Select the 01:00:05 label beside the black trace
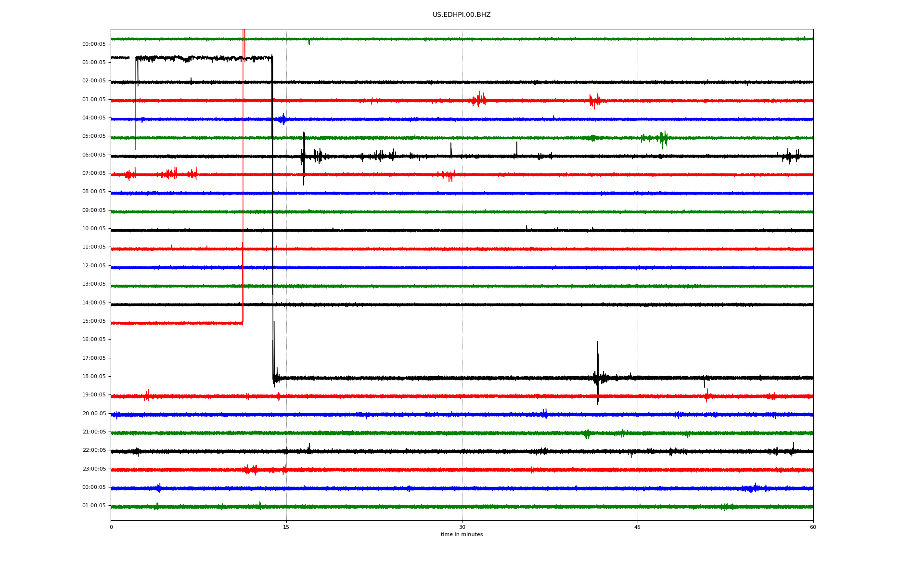924x578 pixels. pyautogui.click(x=94, y=62)
